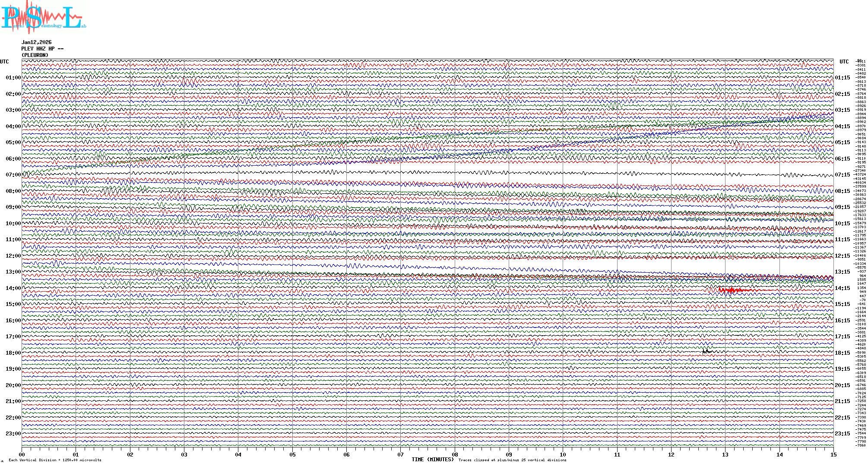Click the vertical division microvolts footnote
This screenshot has width=868, height=466.
55,460
